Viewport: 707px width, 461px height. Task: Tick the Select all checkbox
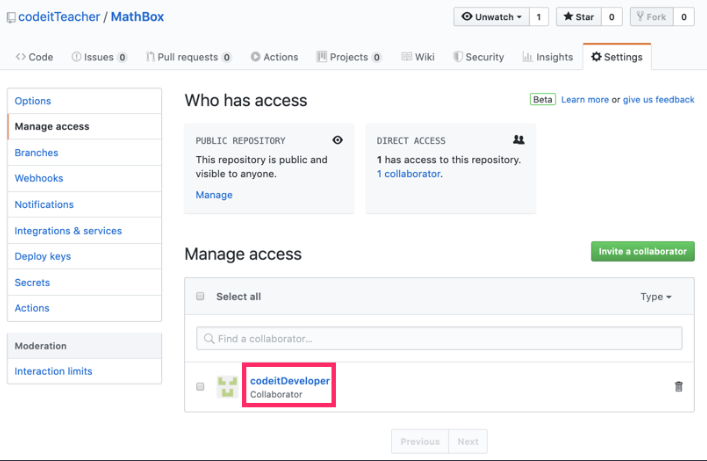(x=200, y=296)
